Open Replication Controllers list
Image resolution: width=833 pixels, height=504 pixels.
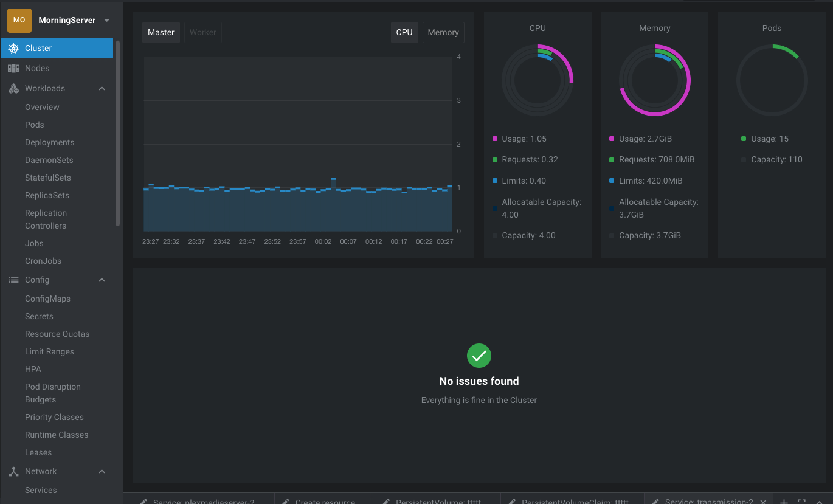point(46,219)
